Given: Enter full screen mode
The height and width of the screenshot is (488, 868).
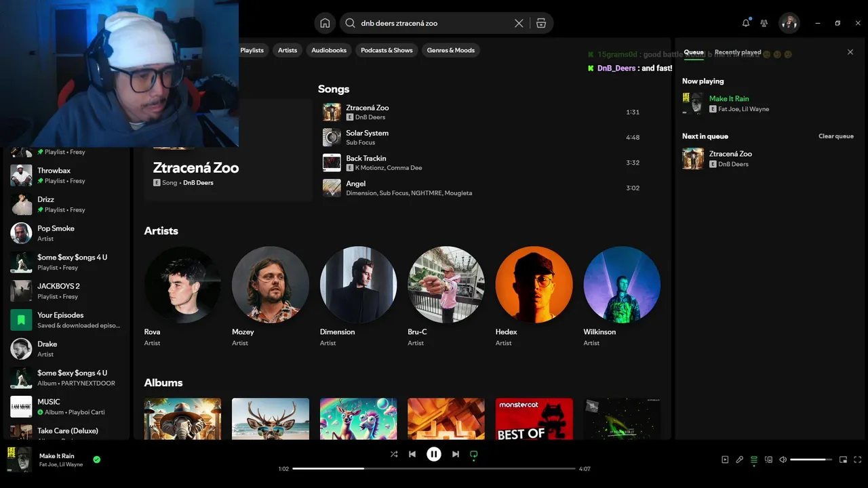Looking at the screenshot, I should point(857,460).
